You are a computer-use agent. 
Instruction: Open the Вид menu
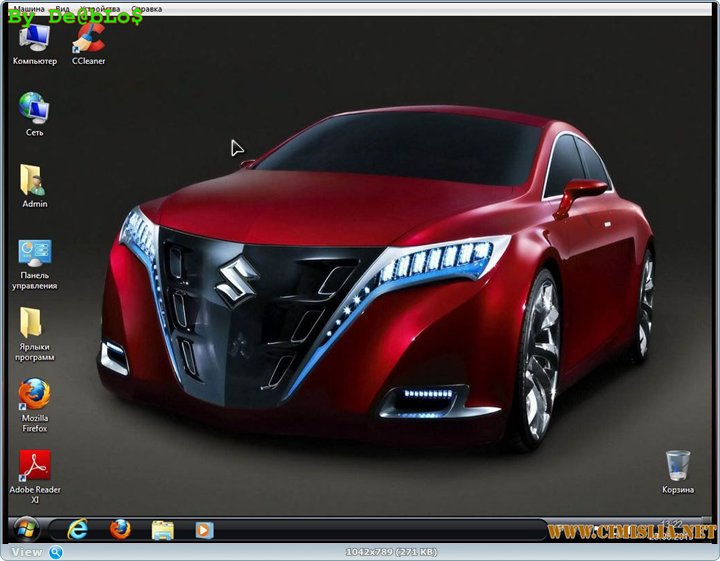(63, 9)
